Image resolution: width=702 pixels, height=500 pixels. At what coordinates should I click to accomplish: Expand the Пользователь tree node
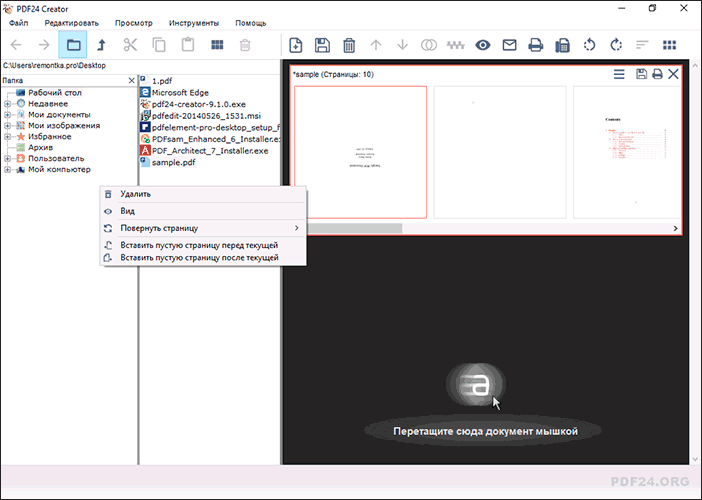point(7,158)
